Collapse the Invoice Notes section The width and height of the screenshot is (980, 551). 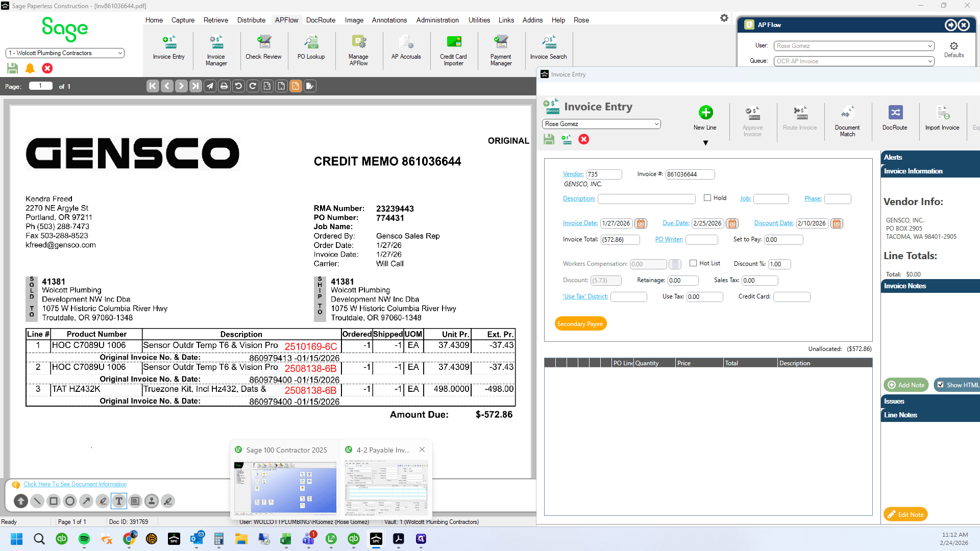tap(930, 286)
